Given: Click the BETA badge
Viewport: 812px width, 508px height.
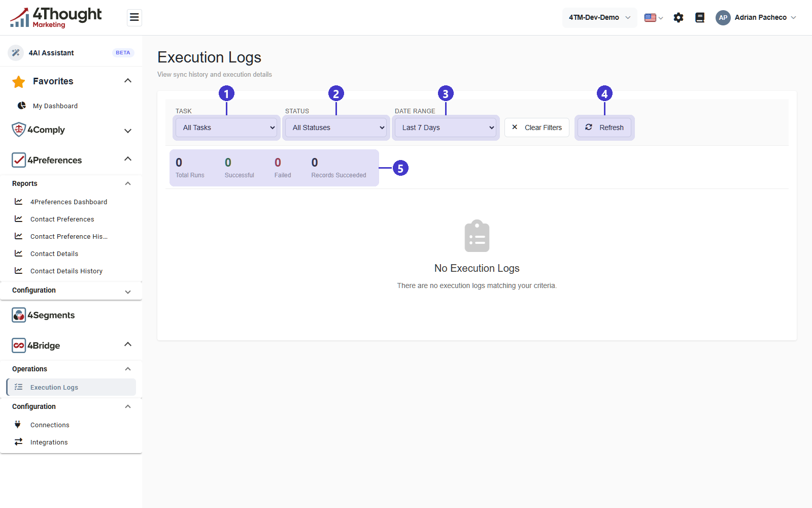Looking at the screenshot, I should pyautogui.click(x=123, y=53).
